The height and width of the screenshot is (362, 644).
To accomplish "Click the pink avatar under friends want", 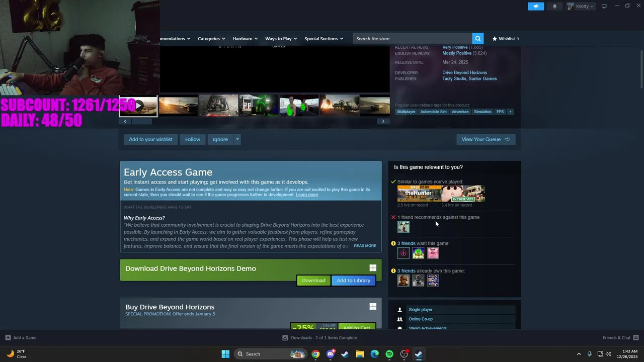I will (x=433, y=253).
